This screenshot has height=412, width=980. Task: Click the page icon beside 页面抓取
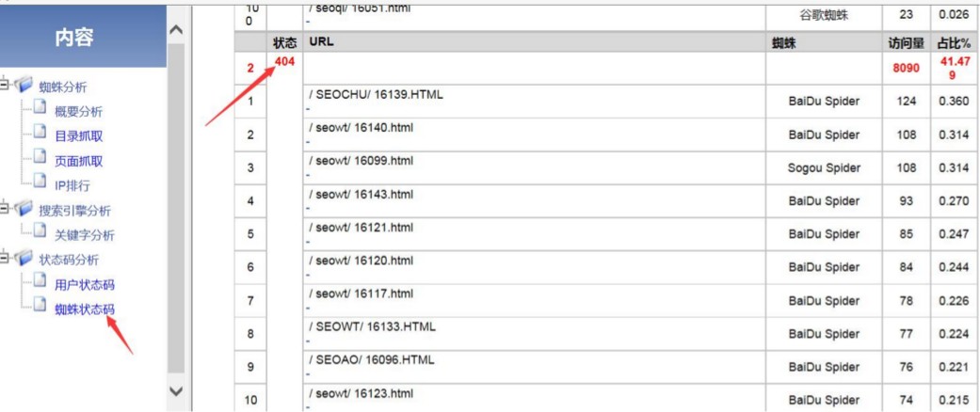point(40,159)
